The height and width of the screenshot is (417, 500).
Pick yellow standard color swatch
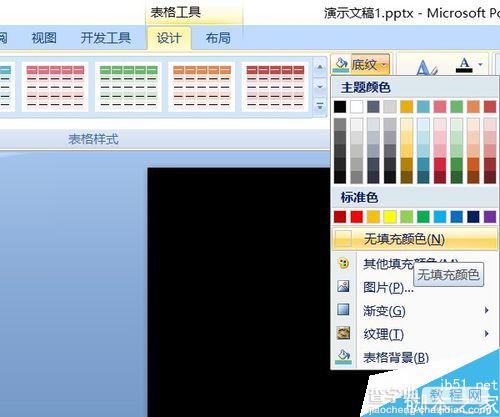coord(390,217)
